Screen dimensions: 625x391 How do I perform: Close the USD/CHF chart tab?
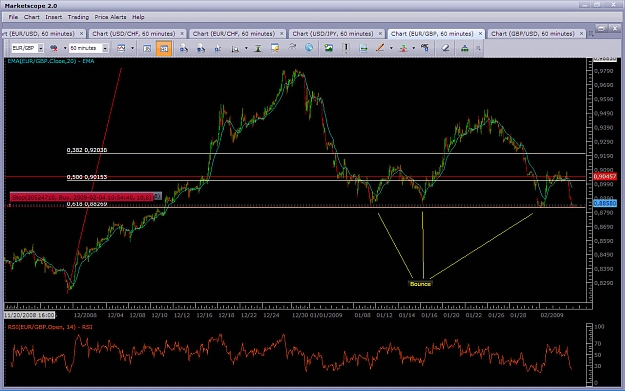pyautogui.click(x=182, y=34)
